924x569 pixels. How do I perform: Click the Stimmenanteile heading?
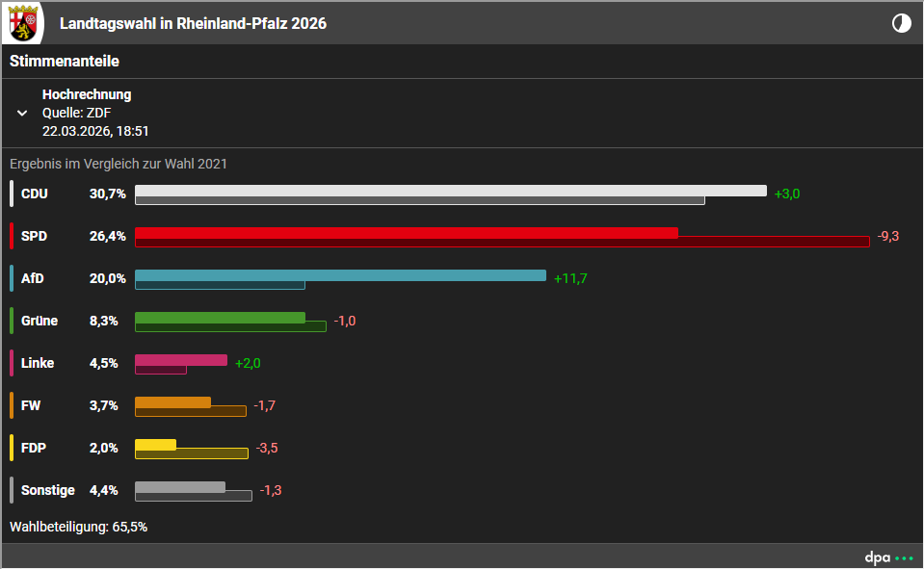[65, 61]
